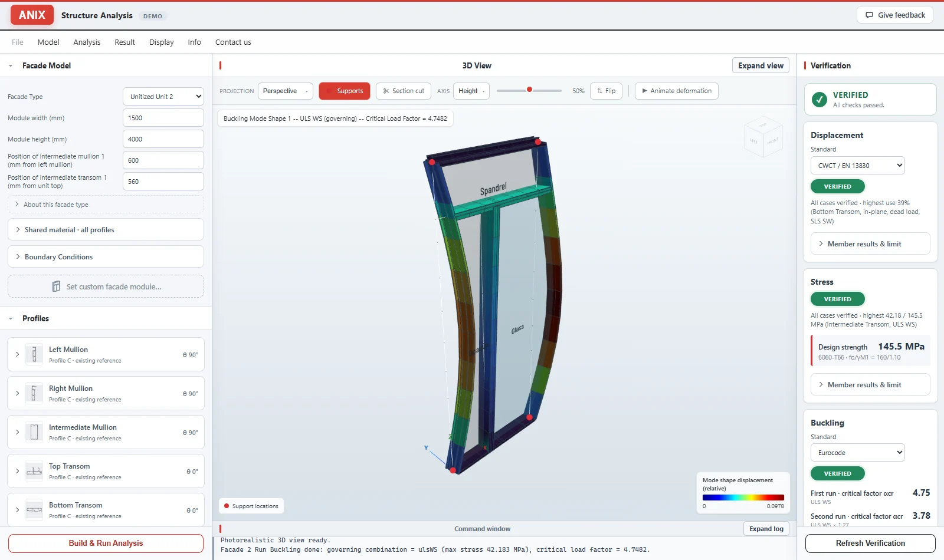The width and height of the screenshot is (944, 560).
Task: Click the feedback speech bubble icon
Action: 869,15
